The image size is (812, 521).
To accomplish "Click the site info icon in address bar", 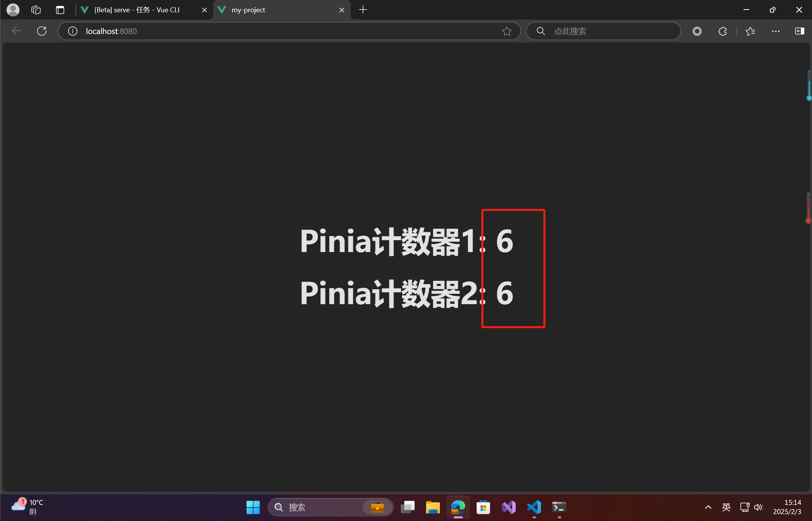I will pyautogui.click(x=72, y=31).
